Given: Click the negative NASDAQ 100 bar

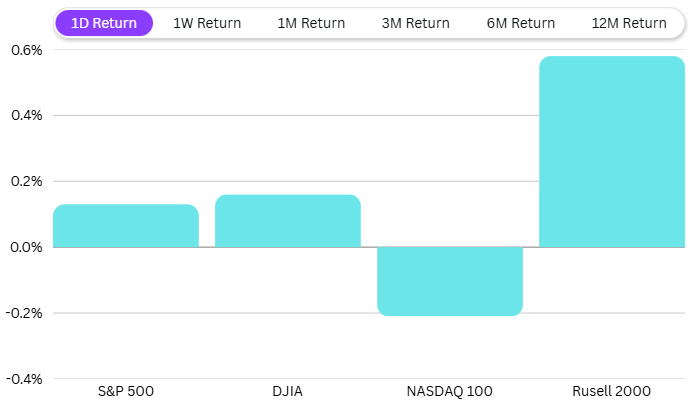Looking at the screenshot, I should tap(450, 281).
